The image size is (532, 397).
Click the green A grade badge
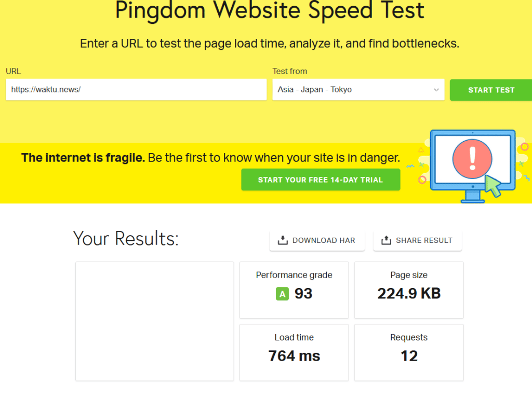[x=282, y=294]
